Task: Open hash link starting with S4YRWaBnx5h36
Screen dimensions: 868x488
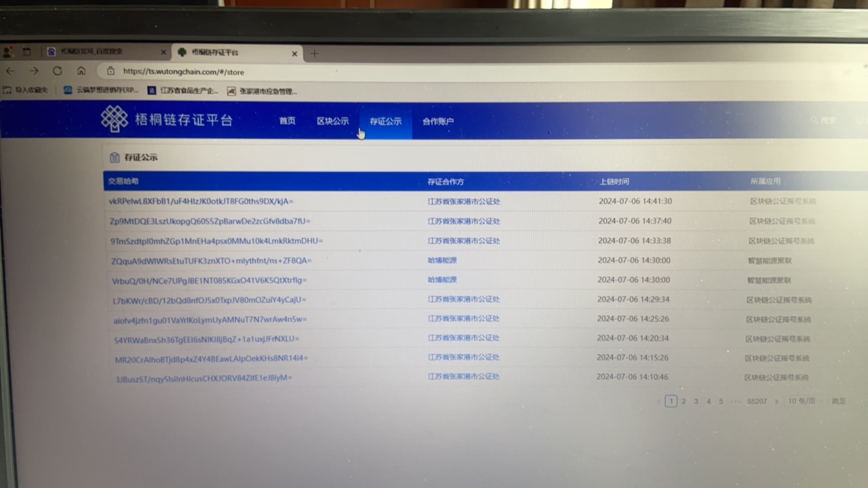Action: point(207,339)
